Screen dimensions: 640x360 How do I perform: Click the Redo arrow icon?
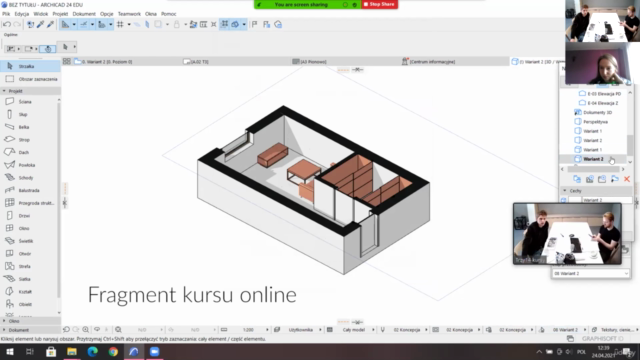pyautogui.click(x=17, y=24)
